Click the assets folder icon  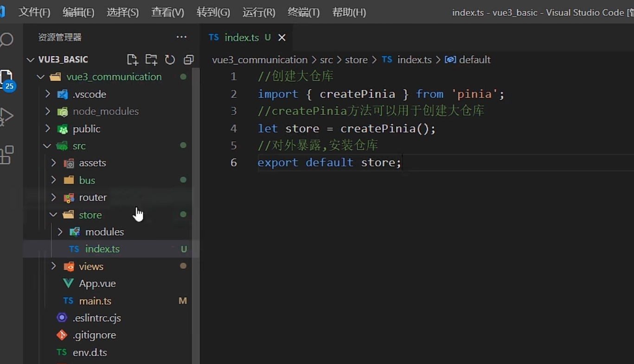69,163
